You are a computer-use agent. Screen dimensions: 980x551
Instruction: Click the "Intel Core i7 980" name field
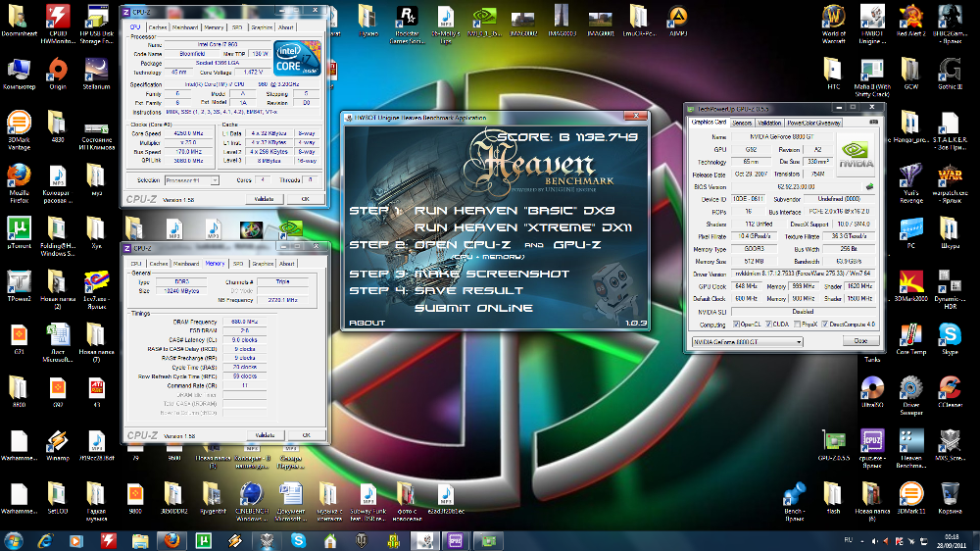click(x=218, y=45)
